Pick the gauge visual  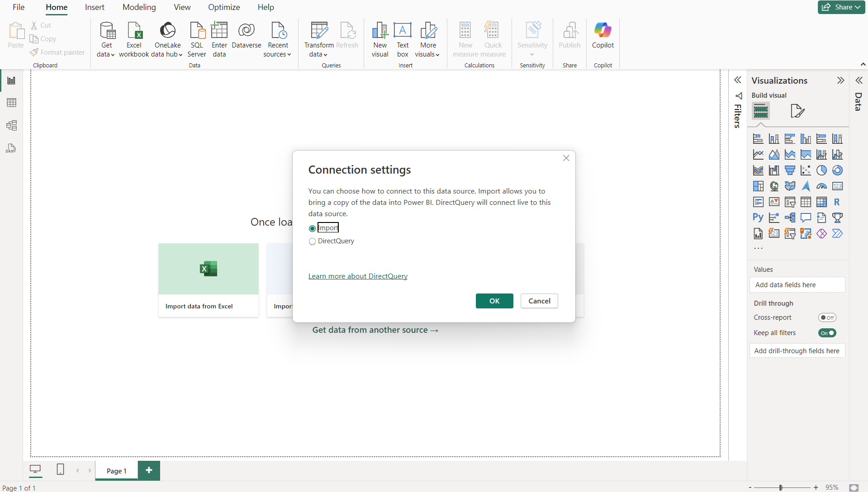tap(821, 186)
